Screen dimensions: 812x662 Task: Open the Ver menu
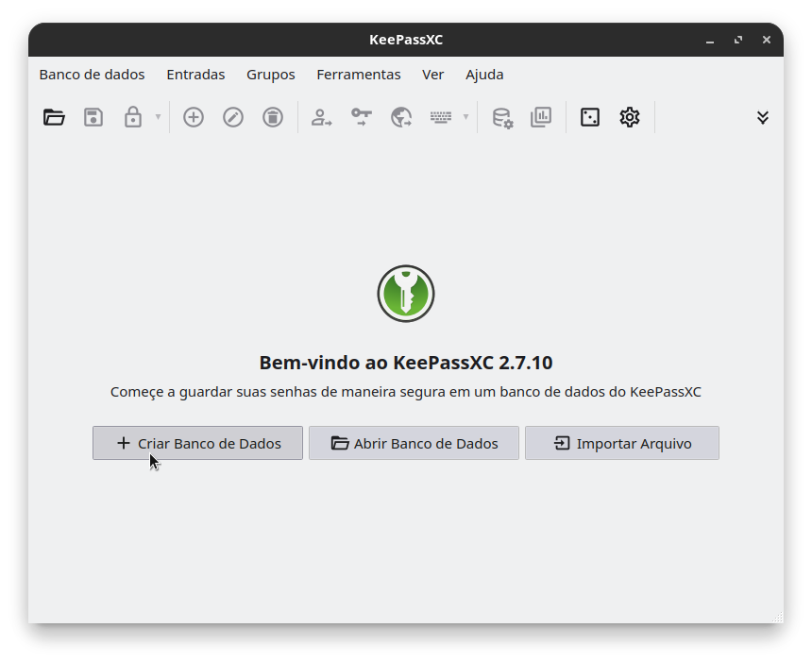tap(433, 75)
